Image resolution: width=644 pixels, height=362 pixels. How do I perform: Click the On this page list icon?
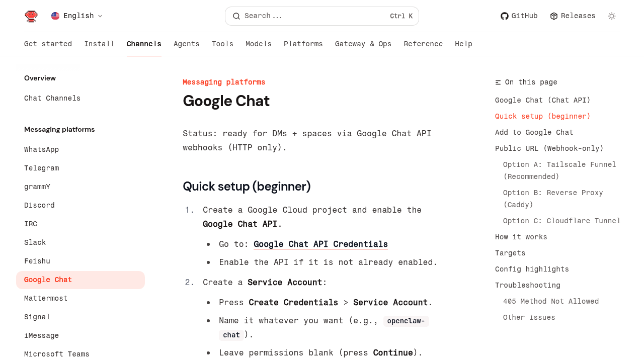click(x=498, y=82)
